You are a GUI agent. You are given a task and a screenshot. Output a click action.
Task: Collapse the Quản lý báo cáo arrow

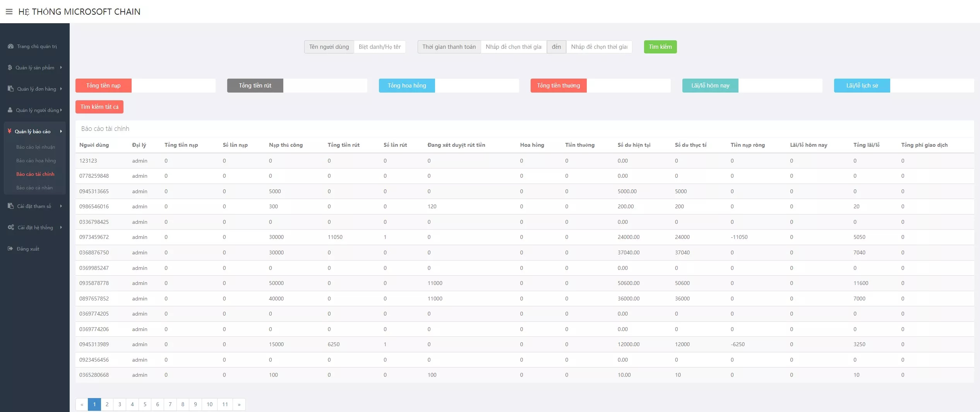tap(61, 131)
